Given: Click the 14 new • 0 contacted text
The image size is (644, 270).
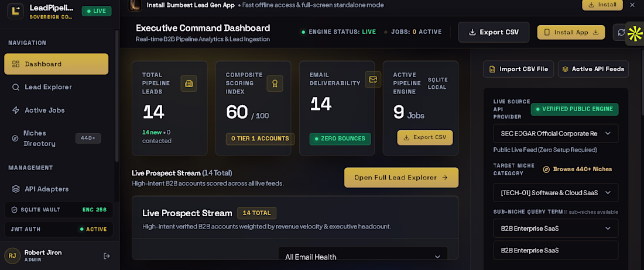Looking at the screenshot, I should click(157, 136).
